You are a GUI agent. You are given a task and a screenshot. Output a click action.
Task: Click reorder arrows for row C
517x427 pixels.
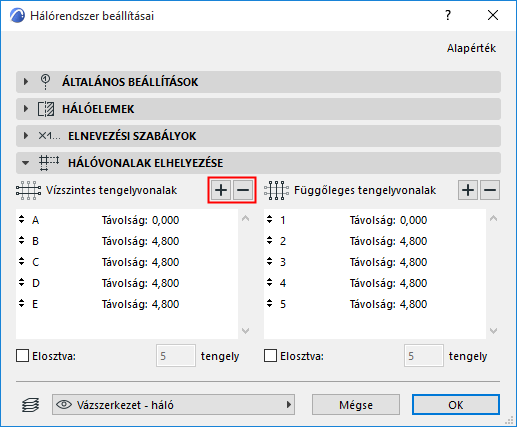(22, 261)
